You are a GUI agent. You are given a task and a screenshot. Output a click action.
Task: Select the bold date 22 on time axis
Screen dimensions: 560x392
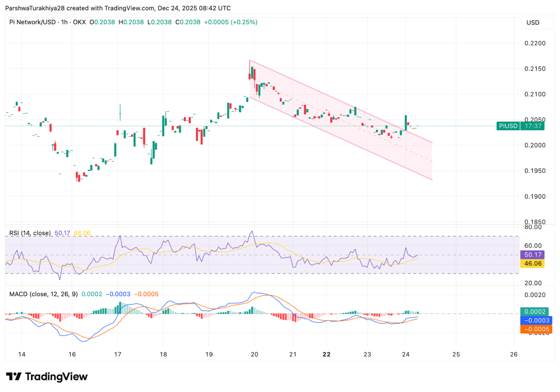326,354
